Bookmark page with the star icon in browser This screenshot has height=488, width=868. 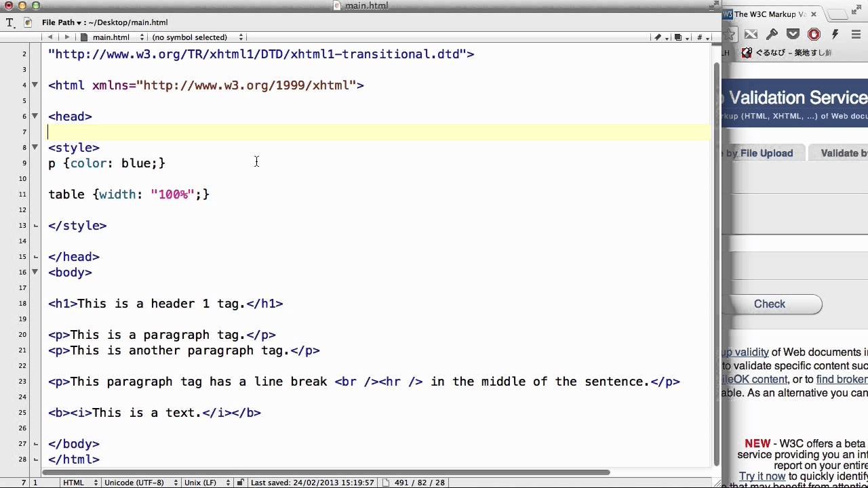[730, 34]
